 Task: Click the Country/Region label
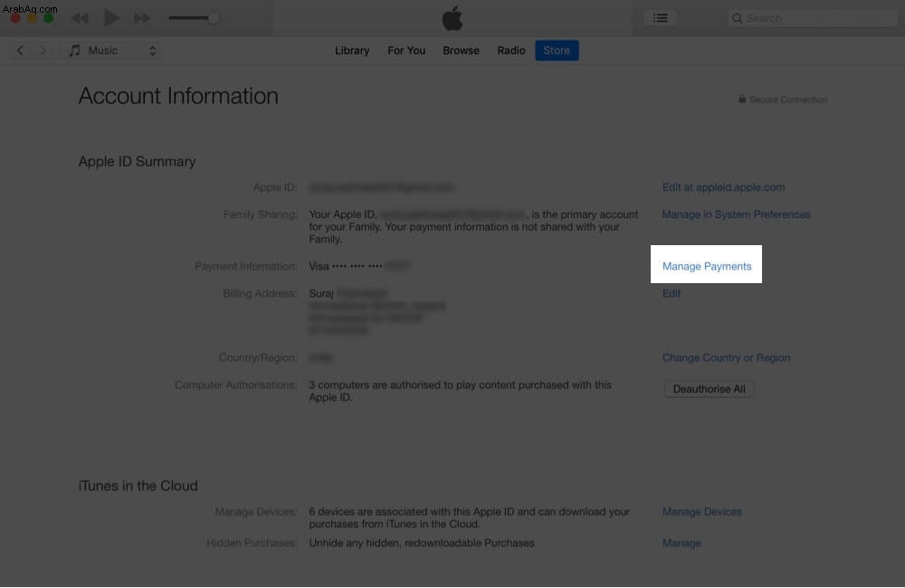(x=257, y=357)
